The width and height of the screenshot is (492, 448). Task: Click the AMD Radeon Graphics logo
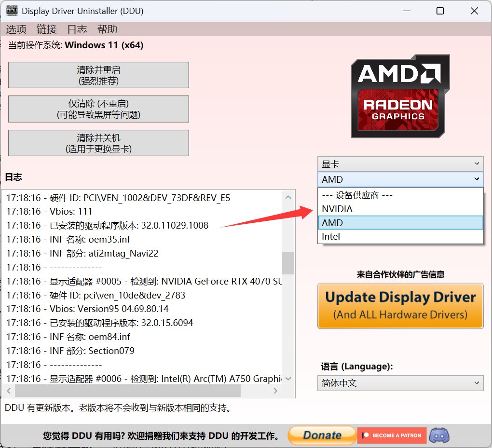[x=400, y=96]
